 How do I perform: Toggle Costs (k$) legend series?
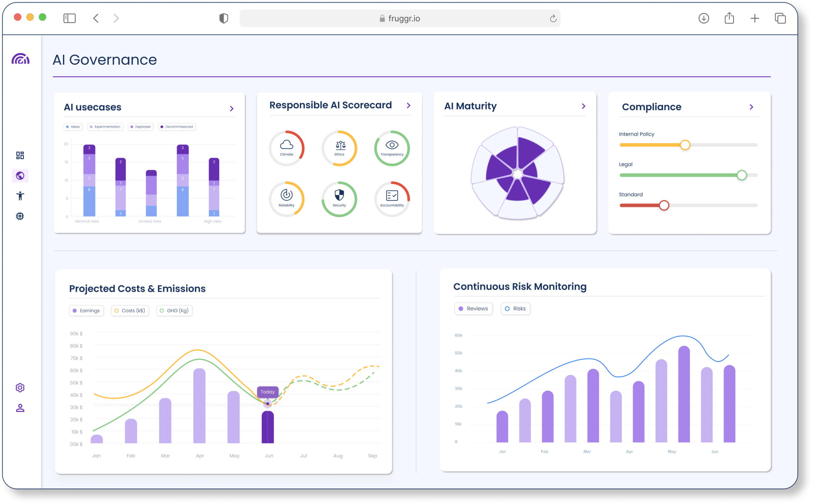click(130, 310)
